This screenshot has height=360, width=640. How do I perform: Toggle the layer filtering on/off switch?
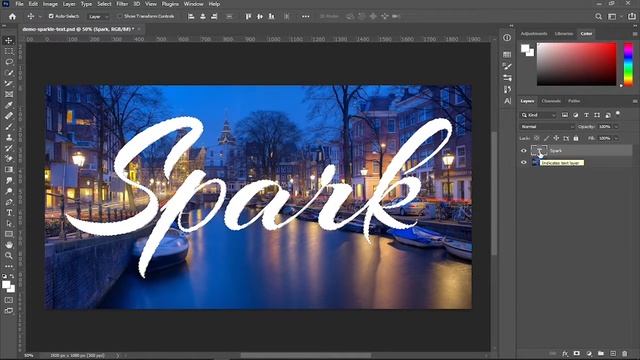click(618, 113)
